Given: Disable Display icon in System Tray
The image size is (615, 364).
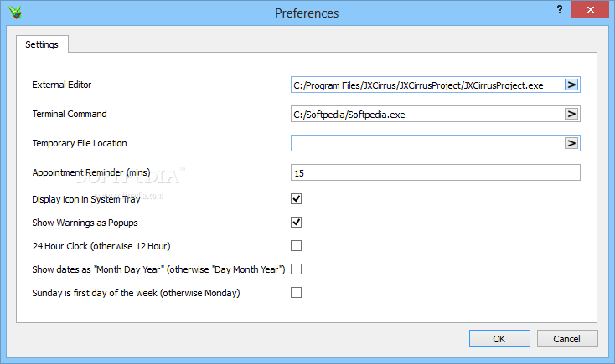Looking at the screenshot, I should point(296,199).
